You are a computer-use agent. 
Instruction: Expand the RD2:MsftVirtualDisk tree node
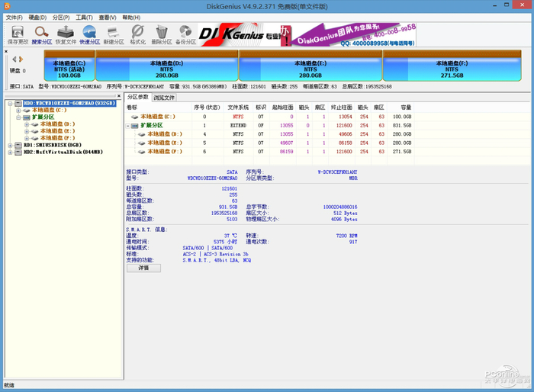(x=9, y=152)
